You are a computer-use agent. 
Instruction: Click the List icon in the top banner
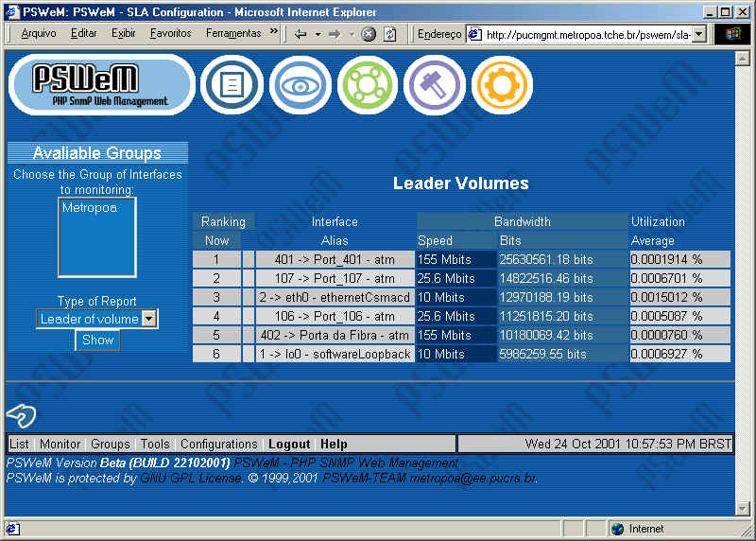(232, 85)
